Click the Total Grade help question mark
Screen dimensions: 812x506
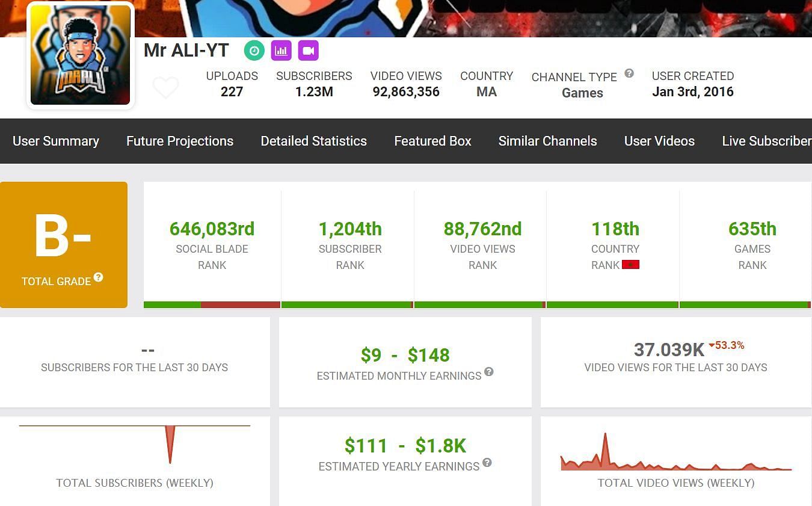pyautogui.click(x=98, y=277)
